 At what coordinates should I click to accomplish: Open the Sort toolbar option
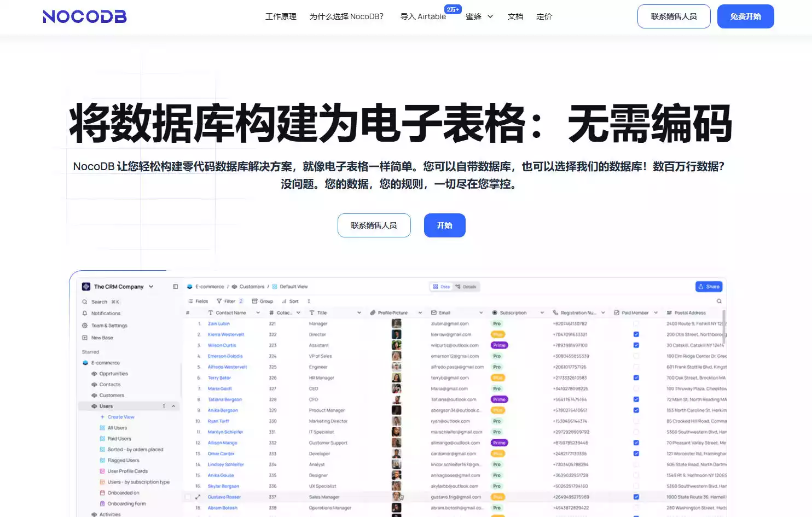(x=290, y=301)
